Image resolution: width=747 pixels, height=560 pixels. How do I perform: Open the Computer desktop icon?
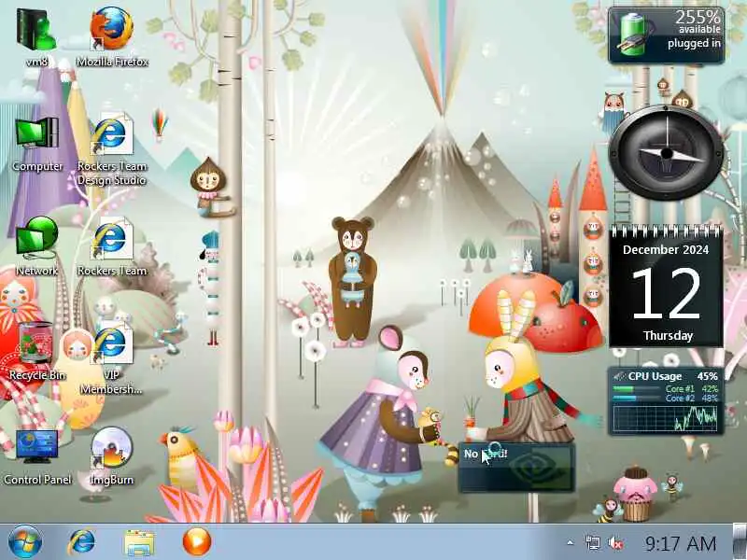(x=37, y=144)
